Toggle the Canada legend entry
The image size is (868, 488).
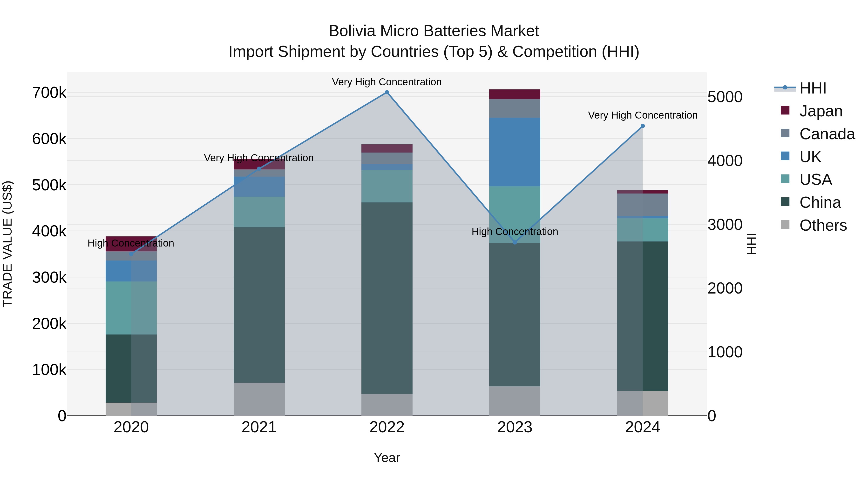click(x=818, y=134)
